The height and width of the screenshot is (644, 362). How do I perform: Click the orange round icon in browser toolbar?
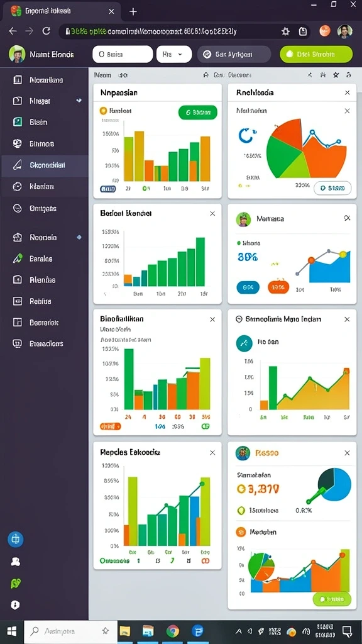[325, 31]
